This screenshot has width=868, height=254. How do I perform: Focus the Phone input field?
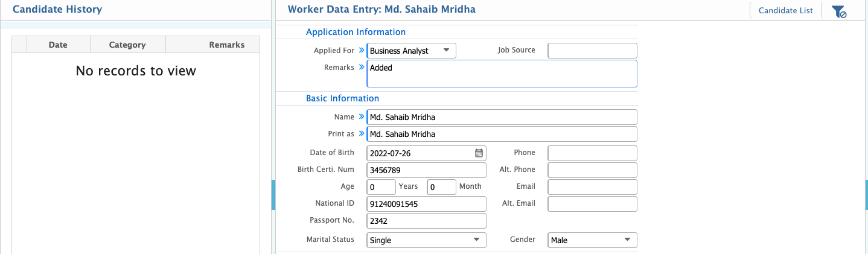[x=592, y=153]
